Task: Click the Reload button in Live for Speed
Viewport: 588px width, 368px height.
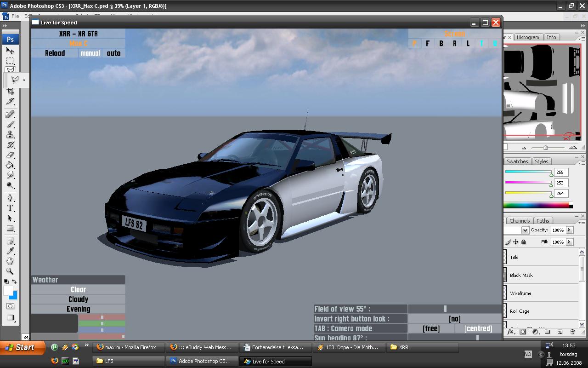Action: click(x=55, y=53)
